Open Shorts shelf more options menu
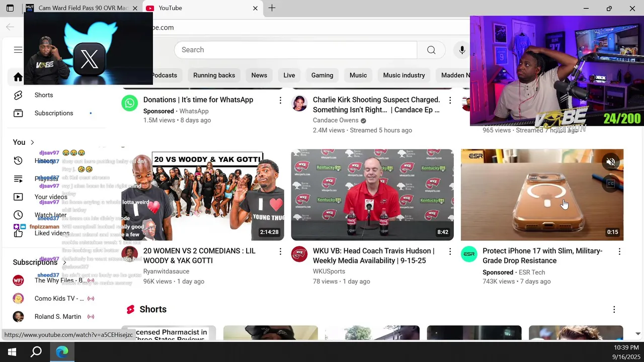The image size is (644, 362). pyautogui.click(x=614, y=310)
